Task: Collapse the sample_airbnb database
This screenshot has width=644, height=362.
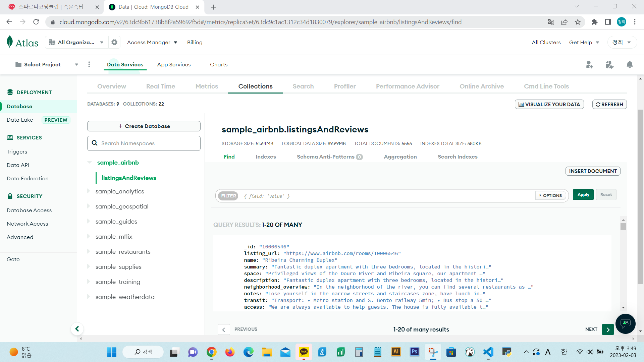Action: point(90,162)
